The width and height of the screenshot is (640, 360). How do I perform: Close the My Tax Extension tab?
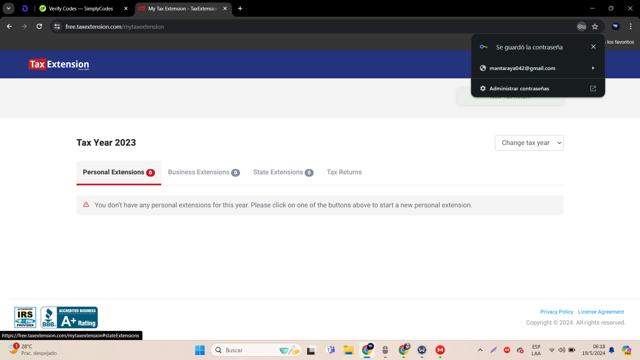coord(224,8)
